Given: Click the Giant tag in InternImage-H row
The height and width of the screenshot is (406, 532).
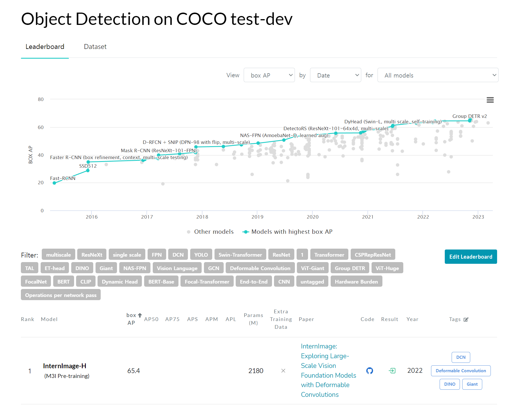Looking at the screenshot, I should click(x=472, y=384).
